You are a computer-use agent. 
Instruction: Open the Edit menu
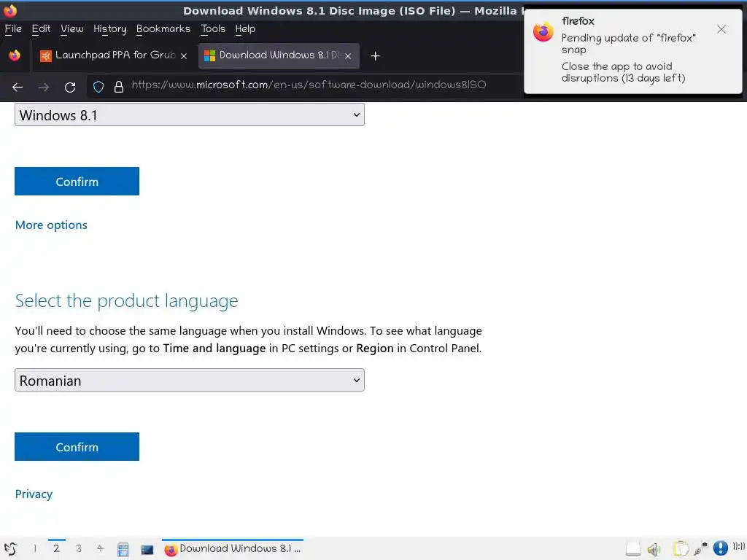pyautogui.click(x=41, y=29)
